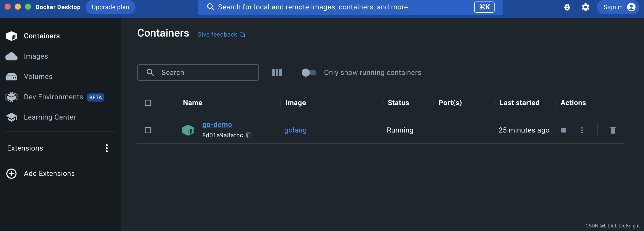Click the Add Extensions plus icon
This screenshot has height=231, width=644.
(x=11, y=174)
